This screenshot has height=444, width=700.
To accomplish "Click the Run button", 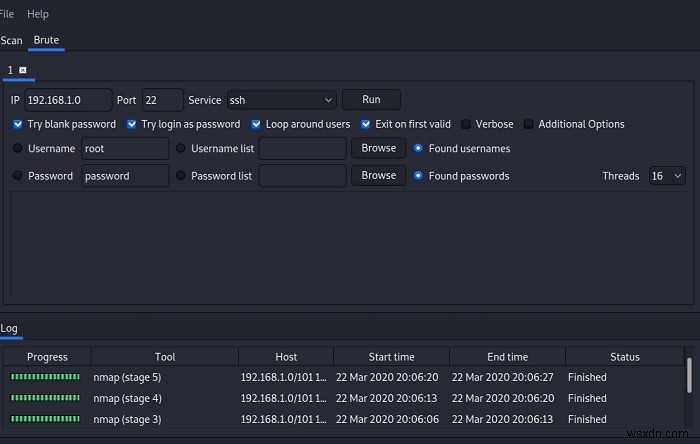I will coord(371,100).
